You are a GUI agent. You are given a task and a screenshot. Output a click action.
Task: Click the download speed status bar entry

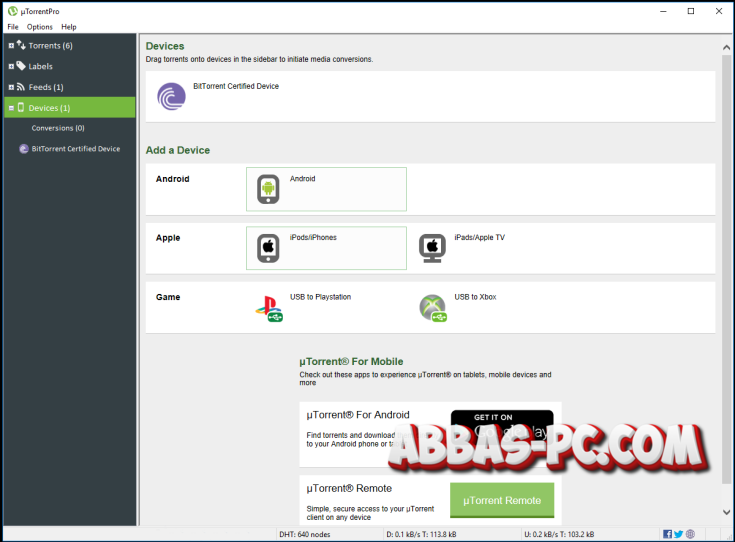421,534
